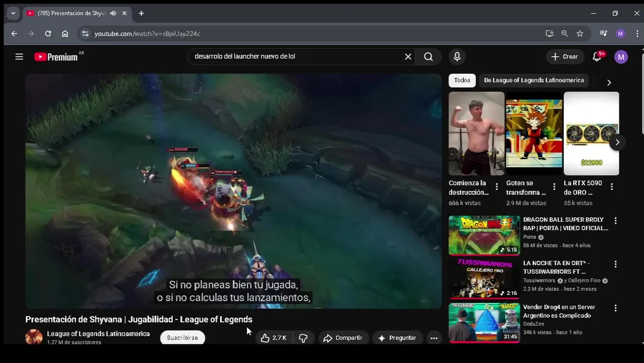Click the Preguntar button
This screenshot has width=644, height=363.
pos(397,338)
